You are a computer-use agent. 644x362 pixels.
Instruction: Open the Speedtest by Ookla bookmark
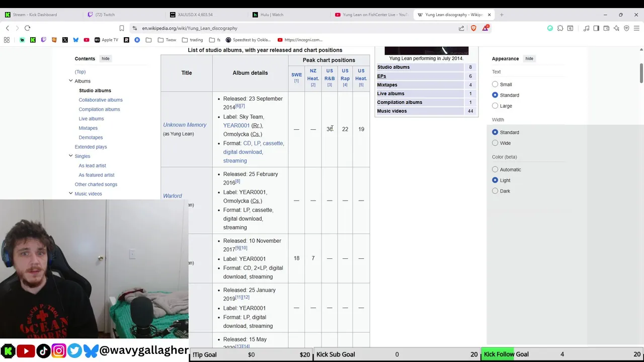248,40
